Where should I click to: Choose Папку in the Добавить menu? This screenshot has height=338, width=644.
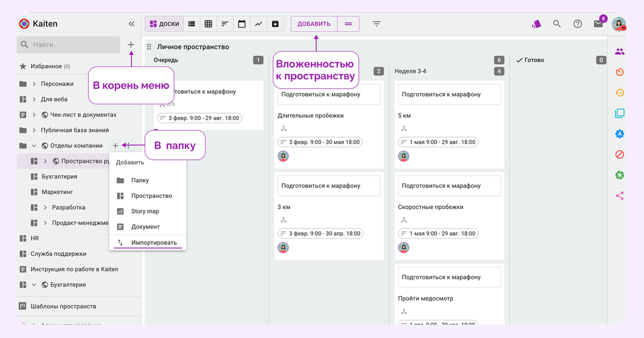tap(148, 180)
